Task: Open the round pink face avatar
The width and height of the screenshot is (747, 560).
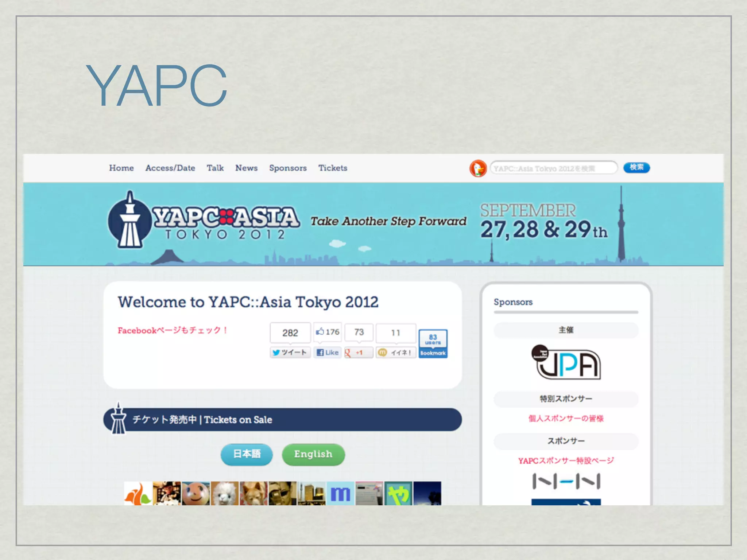Action: (x=196, y=493)
